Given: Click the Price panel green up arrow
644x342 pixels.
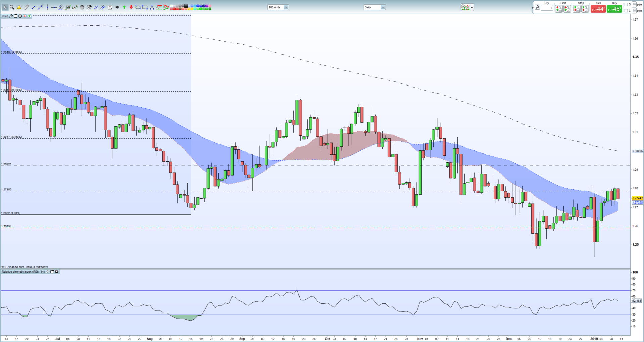Looking at the screenshot, I should 29,16.
